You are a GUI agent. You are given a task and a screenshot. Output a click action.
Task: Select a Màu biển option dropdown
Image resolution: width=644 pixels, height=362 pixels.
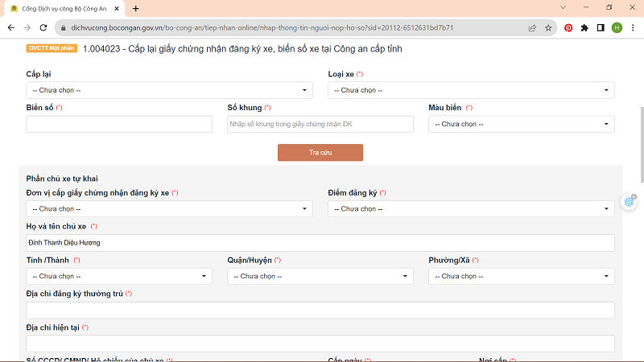tap(521, 125)
